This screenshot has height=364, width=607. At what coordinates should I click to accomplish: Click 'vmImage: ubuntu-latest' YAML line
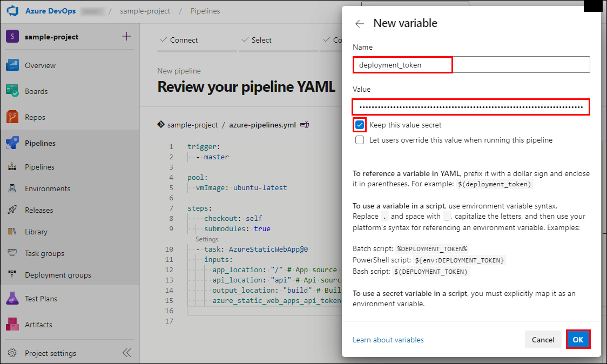tap(241, 188)
